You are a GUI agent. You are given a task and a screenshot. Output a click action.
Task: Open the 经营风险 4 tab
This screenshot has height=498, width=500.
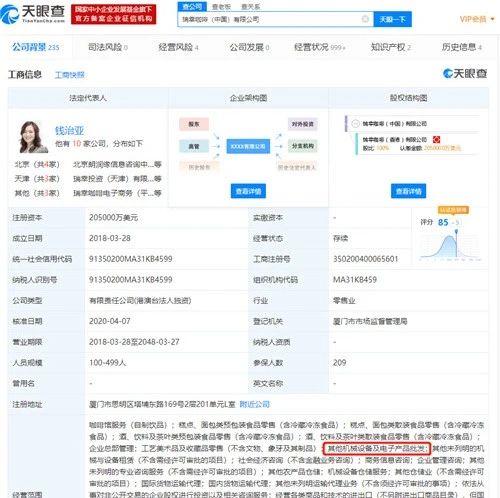[178, 47]
